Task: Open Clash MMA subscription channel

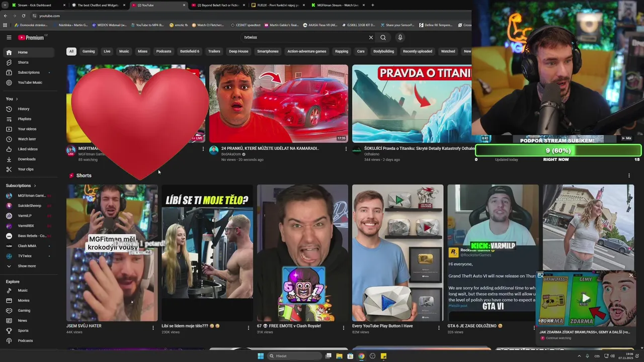Action: pyautogui.click(x=28, y=246)
